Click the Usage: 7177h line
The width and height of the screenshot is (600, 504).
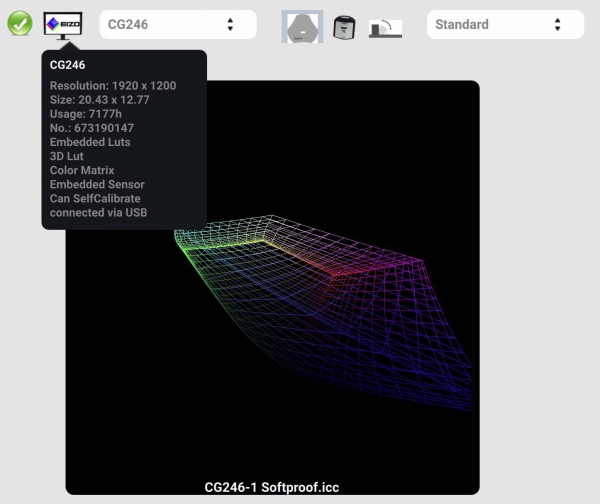86,114
